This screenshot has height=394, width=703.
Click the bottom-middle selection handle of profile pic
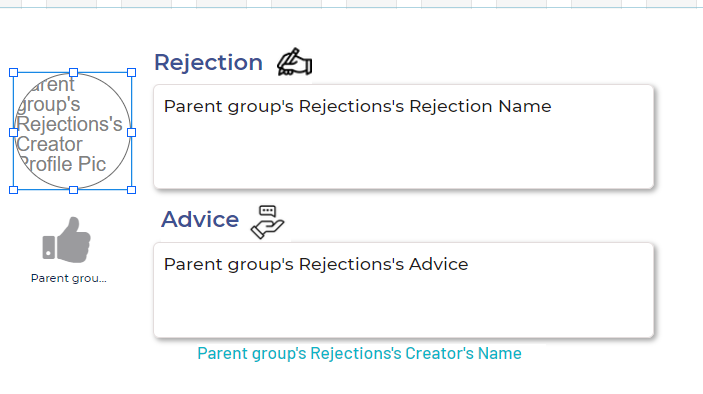point(74,190)
